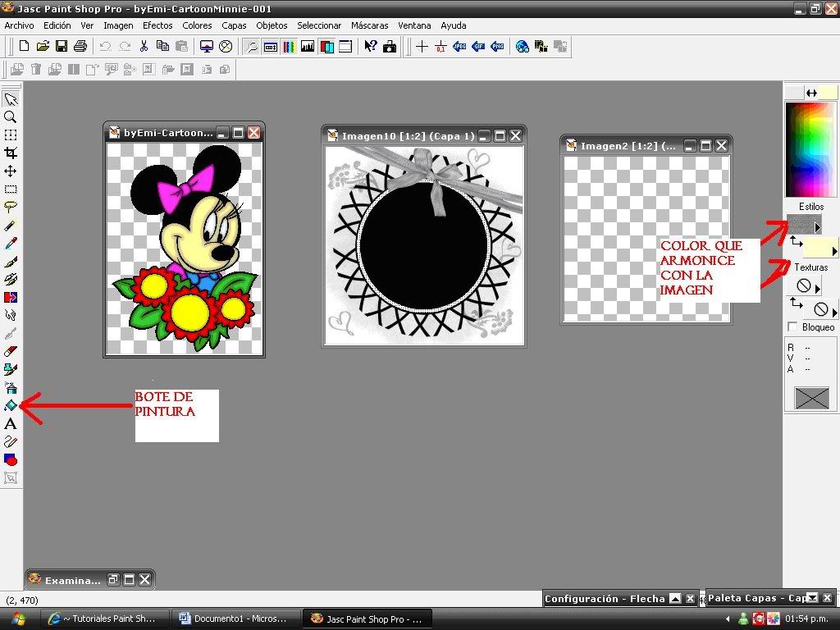The width and height of the screenshot is (840, 630).
Task: Open the Capas menu
Action: point(234,25)
